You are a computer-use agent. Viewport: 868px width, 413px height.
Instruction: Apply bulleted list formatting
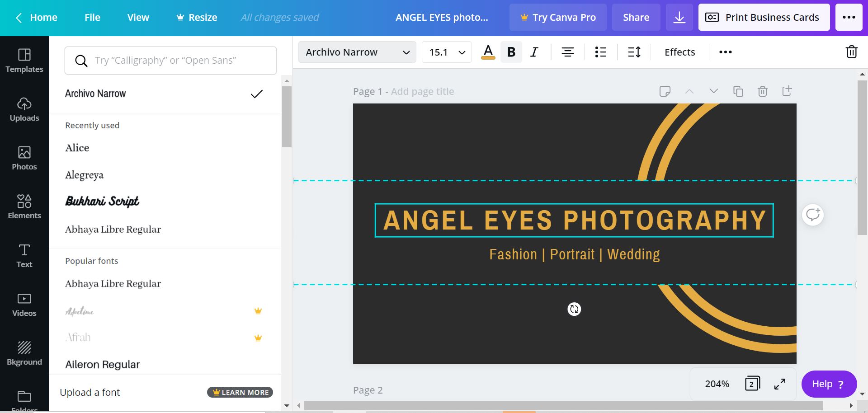pyautogui.click(x=600, y=52)
